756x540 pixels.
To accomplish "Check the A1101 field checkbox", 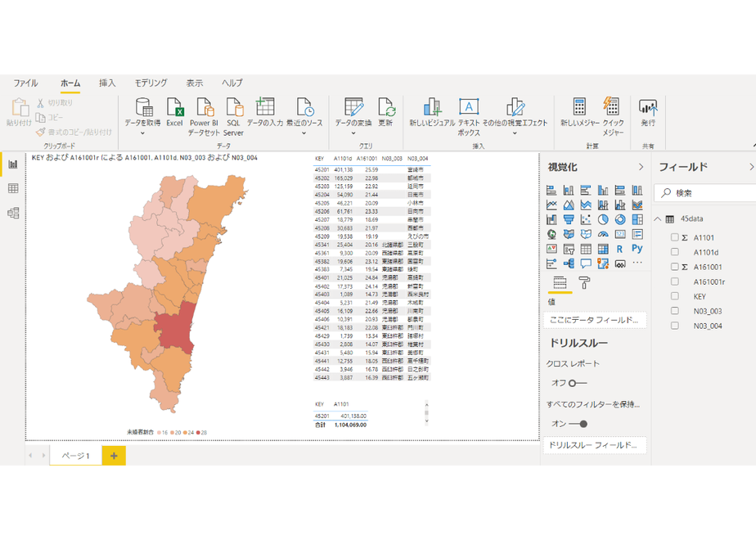I will 674,237.
